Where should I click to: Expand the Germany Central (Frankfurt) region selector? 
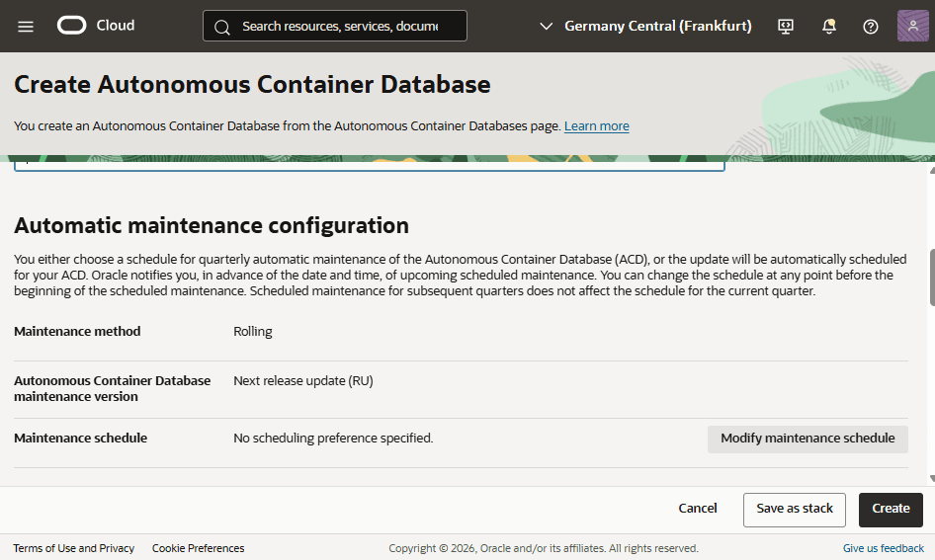click(645, 27)
